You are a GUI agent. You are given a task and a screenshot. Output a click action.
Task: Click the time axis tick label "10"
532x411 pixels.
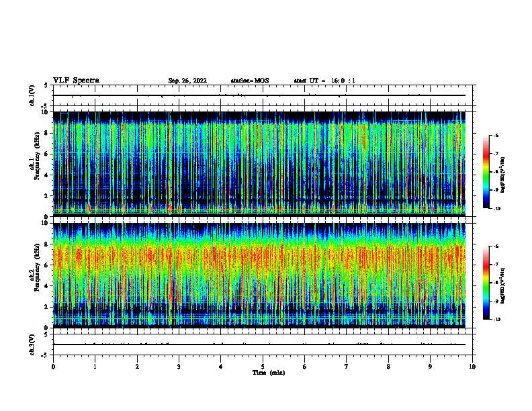(472, 367)
